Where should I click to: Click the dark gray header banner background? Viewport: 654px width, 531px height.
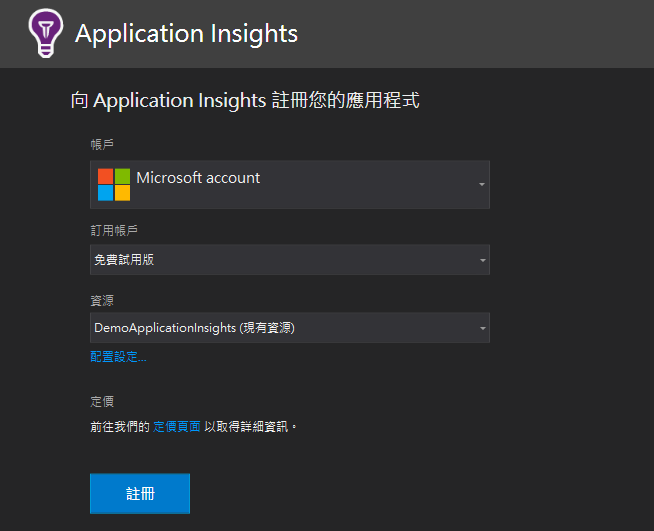click(x=459, y=33)
